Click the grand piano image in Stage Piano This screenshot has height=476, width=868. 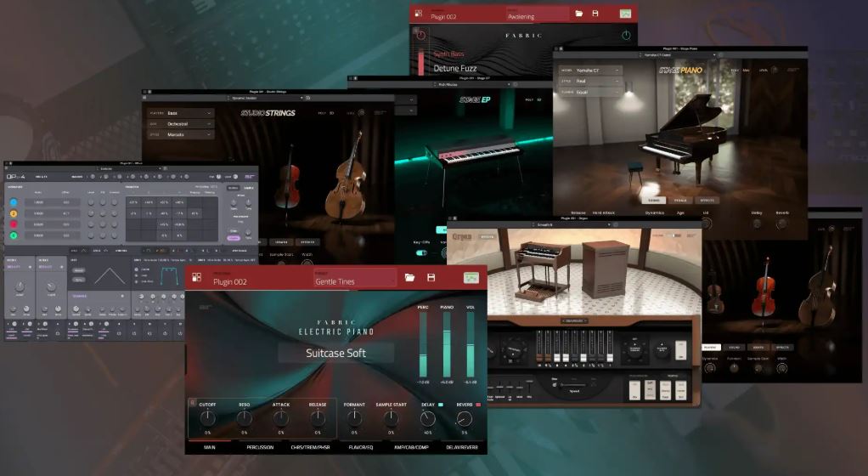coord(684,139)
